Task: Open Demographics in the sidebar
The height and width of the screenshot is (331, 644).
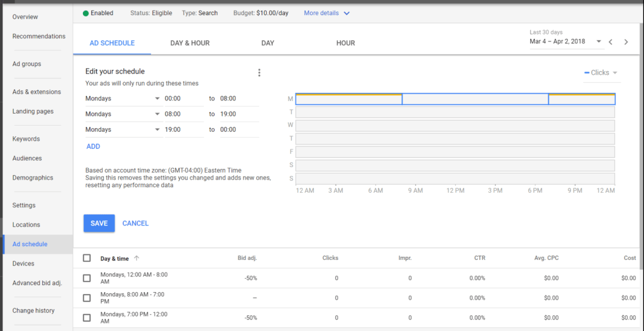Action: tap(33, 178)
